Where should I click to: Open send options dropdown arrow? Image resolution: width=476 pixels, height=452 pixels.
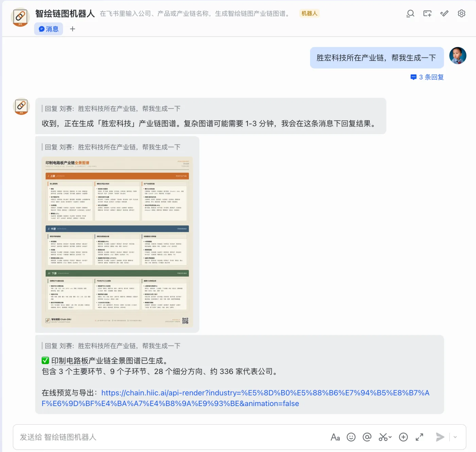point(455,437)
